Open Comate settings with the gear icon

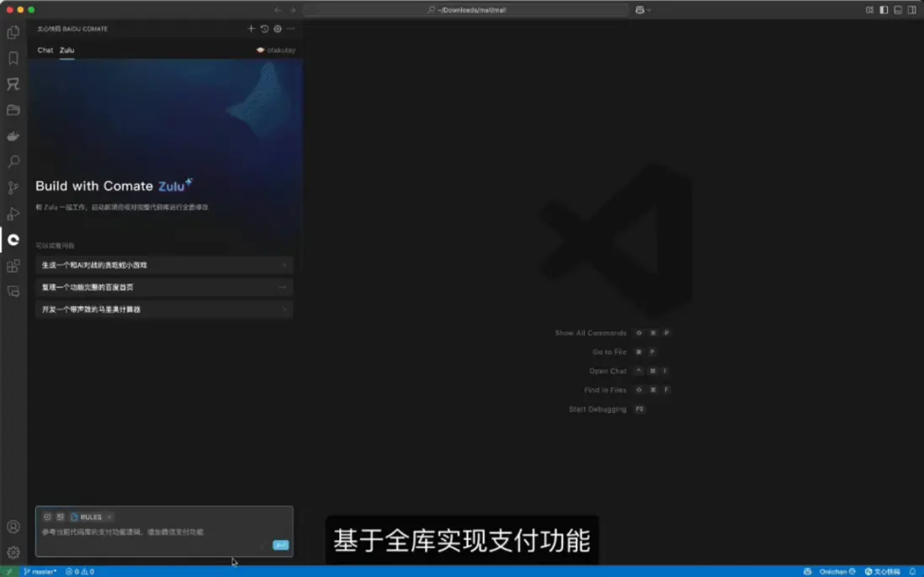277,29
